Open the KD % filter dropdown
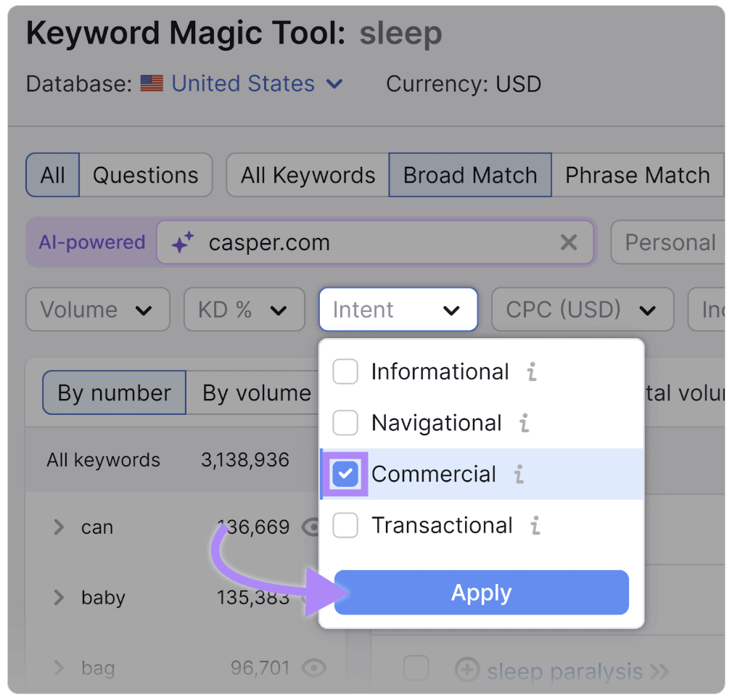 (x=244, y=310)
